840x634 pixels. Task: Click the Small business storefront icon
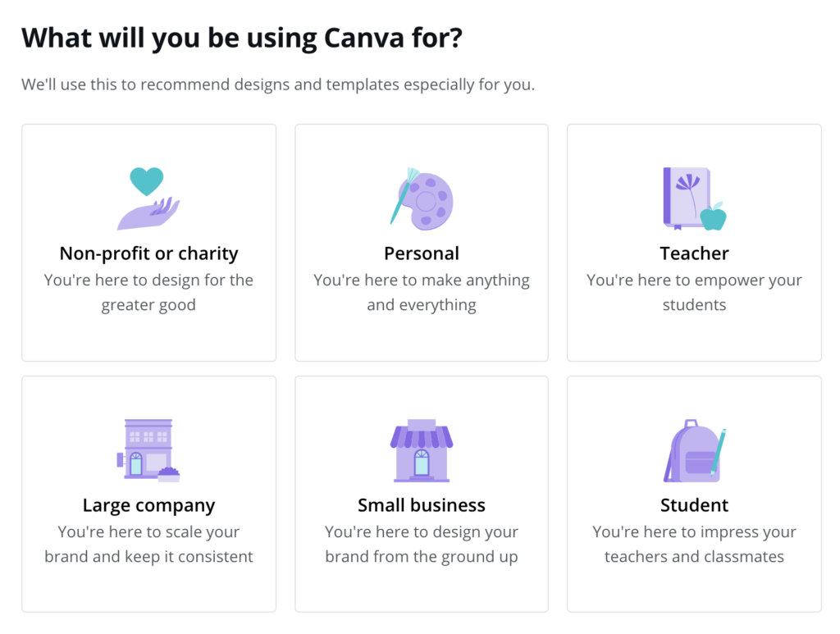[x=422, y=448]
